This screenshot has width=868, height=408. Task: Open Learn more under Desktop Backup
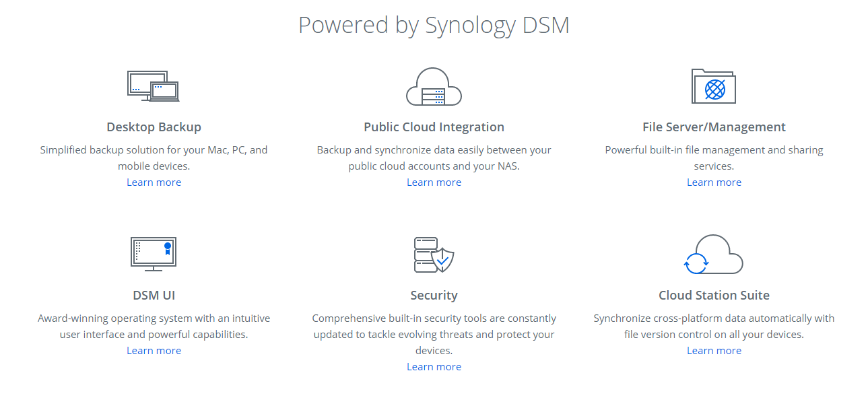coord(154,182)
